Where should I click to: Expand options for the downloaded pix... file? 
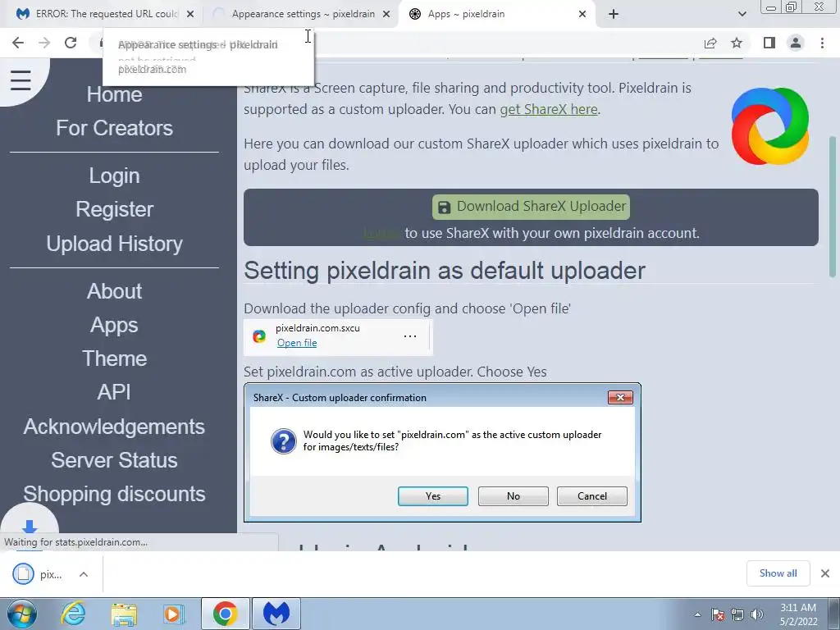[x=84, y=574]
